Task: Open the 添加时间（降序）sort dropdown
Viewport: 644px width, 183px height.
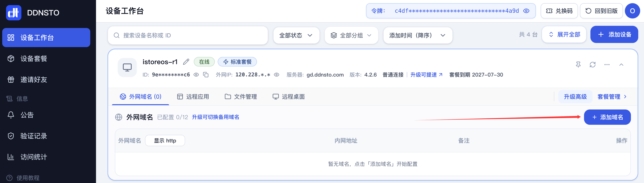Action: click(418, 35)
